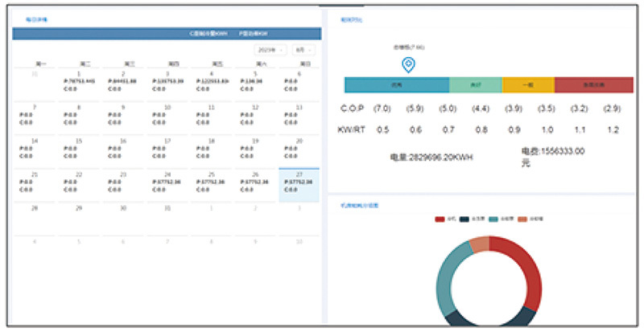Image resolution: width=644 pixels, height=332 pixels.
Task: Click the C.O.P row label
Action: point(352,109)
